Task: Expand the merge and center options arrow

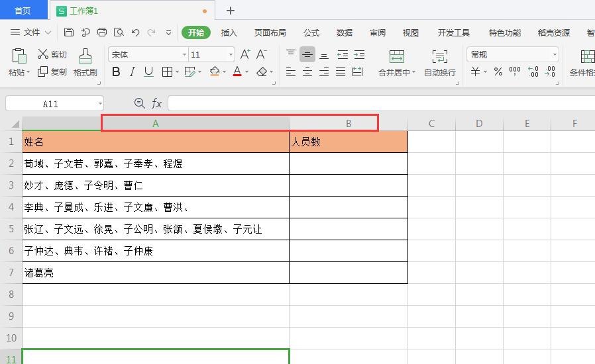Action: click(413, 72)
